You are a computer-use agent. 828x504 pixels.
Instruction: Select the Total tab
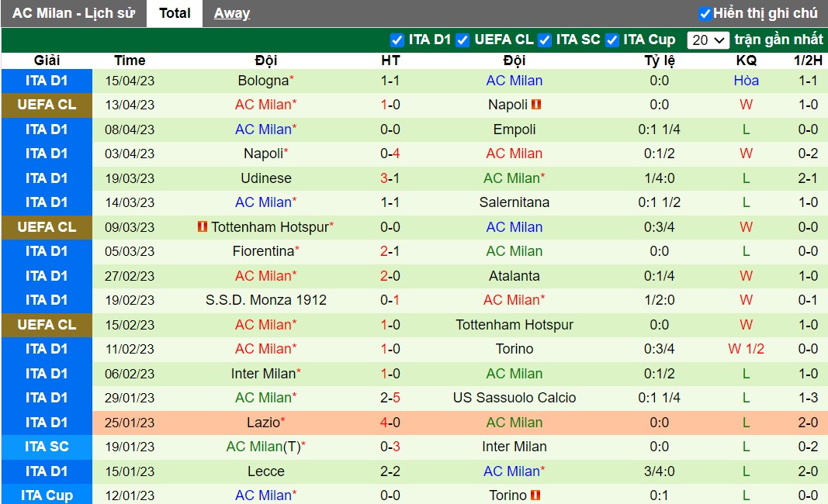[175, 13]
